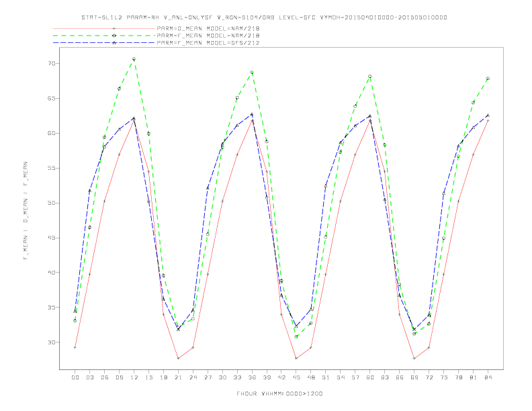Screen dimensions: 532x411
Task: Click y-axis tick label 65
Action: coord(52,98)
